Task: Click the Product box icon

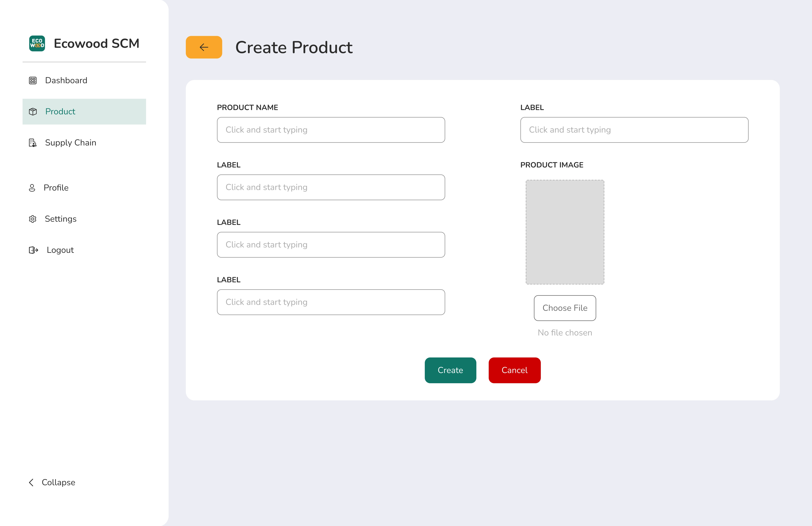Action: pyautogui.click(x=33, y=111)
